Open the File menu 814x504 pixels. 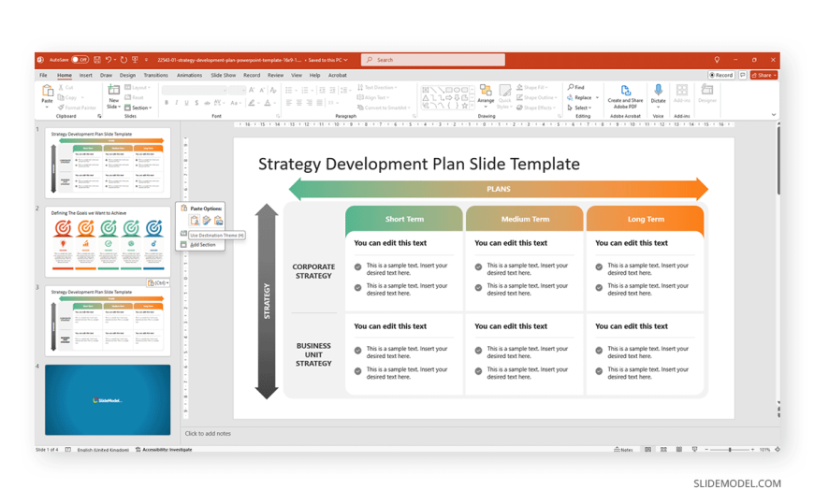(43, 75)
